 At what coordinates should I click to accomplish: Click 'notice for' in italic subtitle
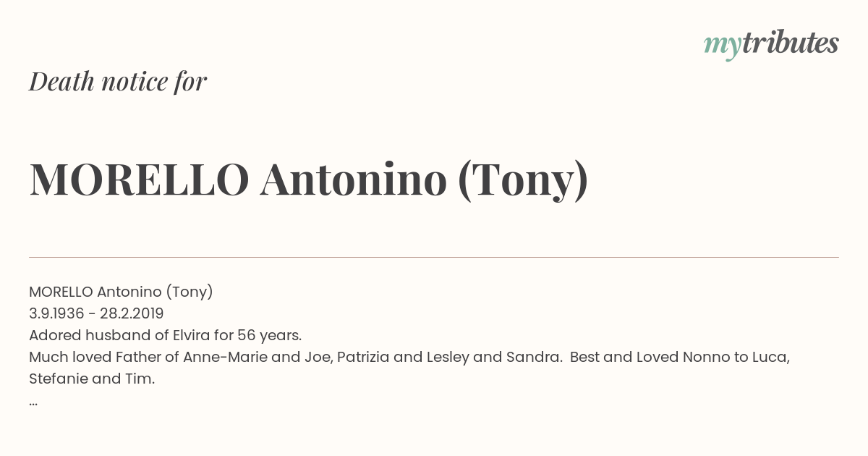pos(154,82)
